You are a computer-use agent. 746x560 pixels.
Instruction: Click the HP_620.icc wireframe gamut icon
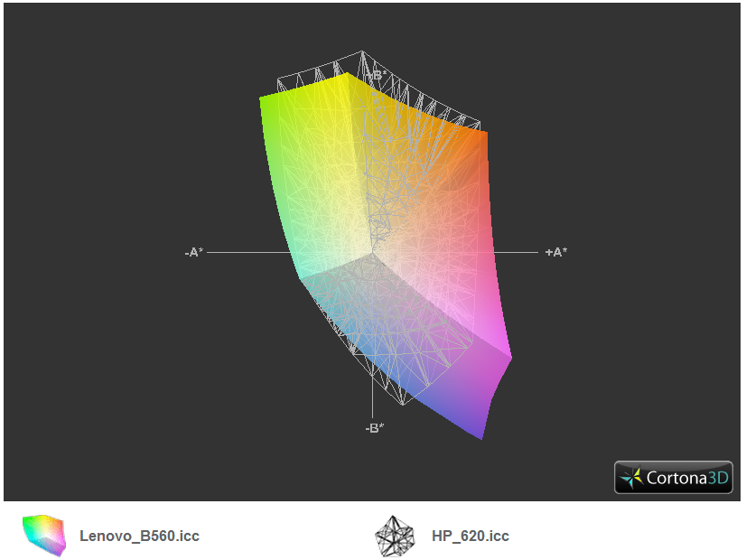pos(395,537)
